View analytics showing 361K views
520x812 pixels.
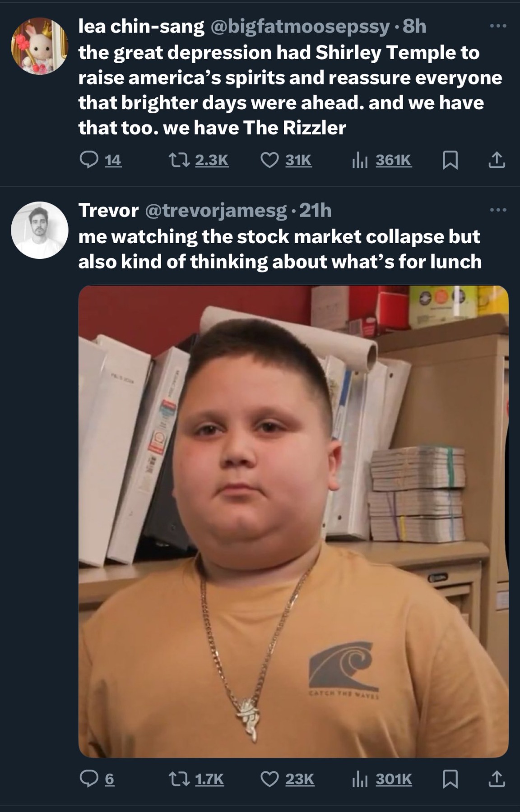click(382, 160)
